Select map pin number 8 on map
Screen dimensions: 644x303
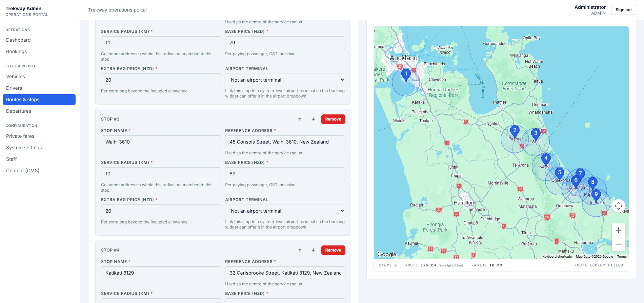(593, 183)
